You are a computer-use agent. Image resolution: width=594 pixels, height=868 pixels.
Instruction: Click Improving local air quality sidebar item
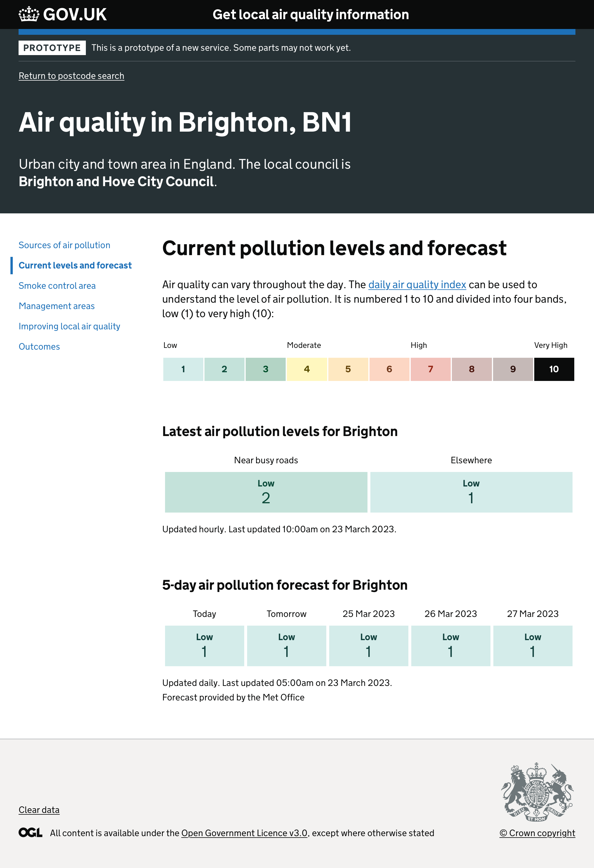click(69, 326)
